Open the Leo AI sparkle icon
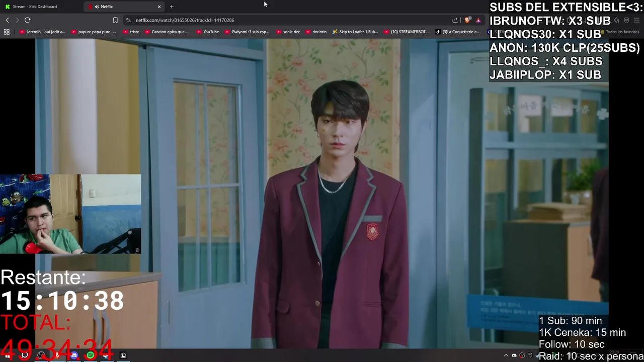Viewport: 644px width, 362px height. click(616, 20)
